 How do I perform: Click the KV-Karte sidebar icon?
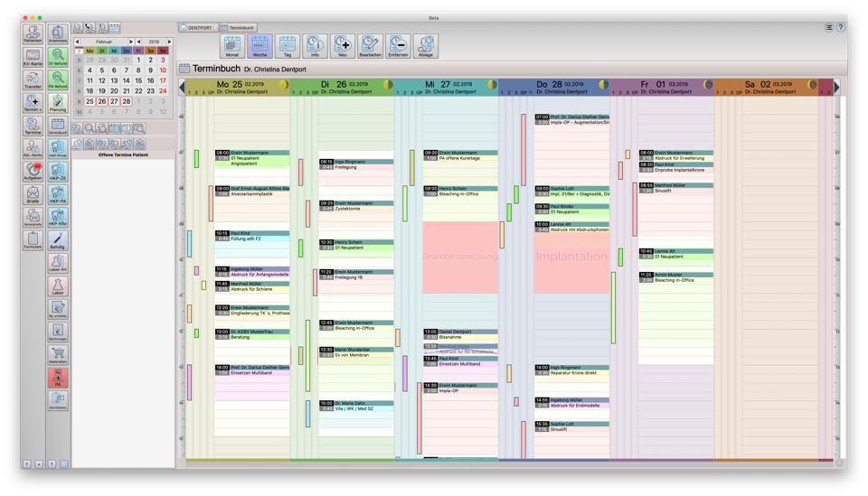[x=33, y=56]
